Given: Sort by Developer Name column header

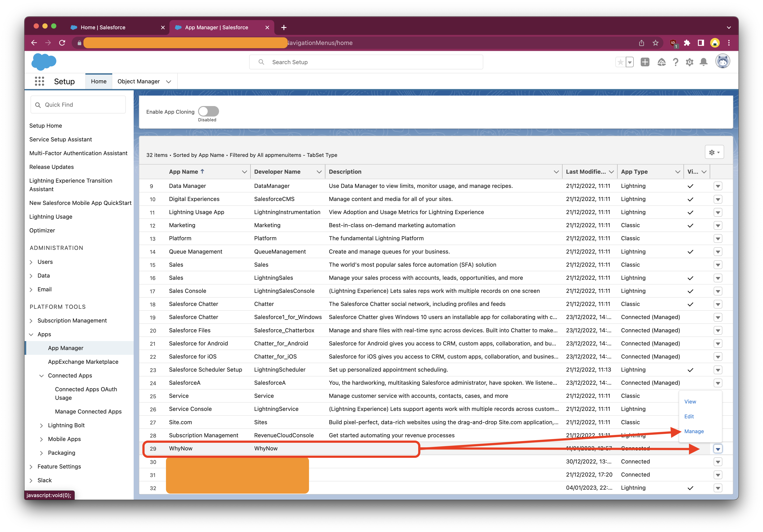Looking at the screenshot, I should [x=277, y=172].
